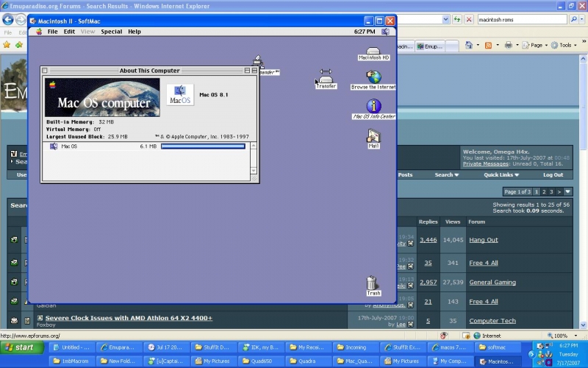Open the Apple menu in SoftMac
The width and height of the screenshot is (588, 368).
[x=39, y=32]
